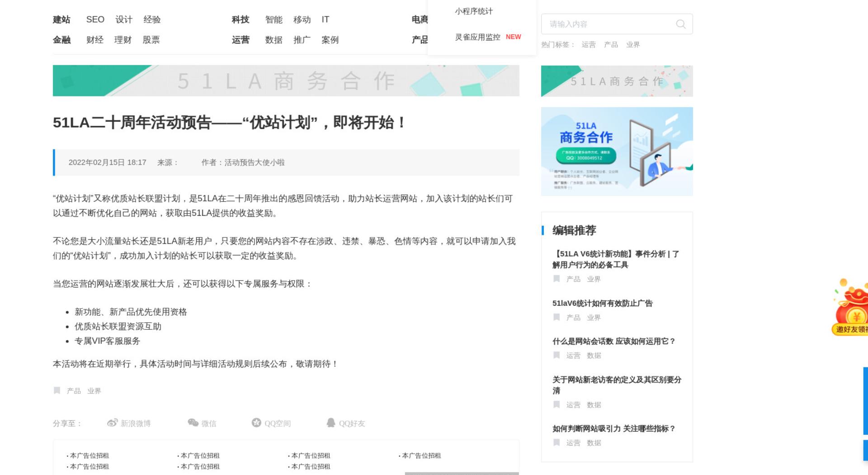Click bullet item 专属VIP客服服务

pos(107,341)
